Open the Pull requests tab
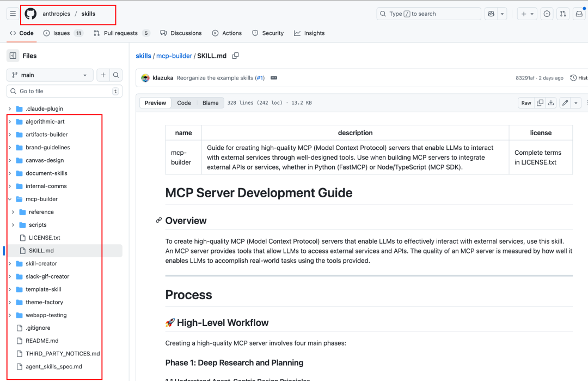588x381 pixels. point(121,33)
